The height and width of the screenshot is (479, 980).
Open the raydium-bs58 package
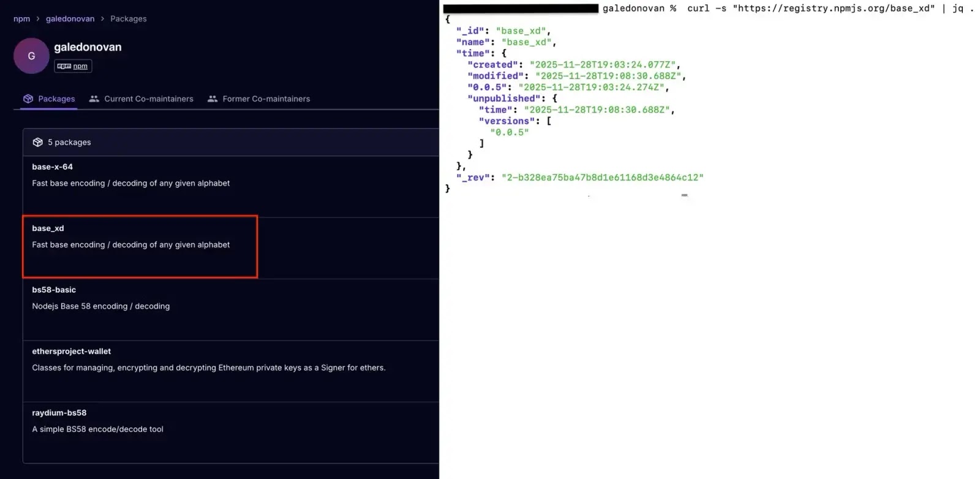pos(59,413)
